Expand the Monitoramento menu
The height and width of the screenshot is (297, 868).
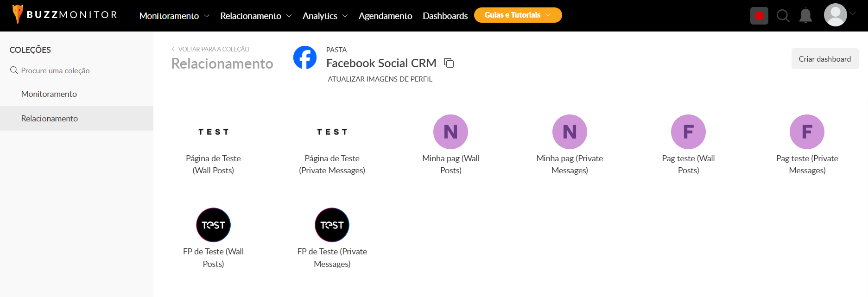point(174,16)
